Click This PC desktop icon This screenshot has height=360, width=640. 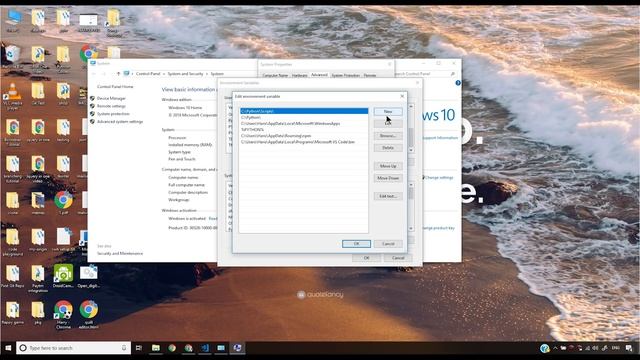[x=13, y=21]
